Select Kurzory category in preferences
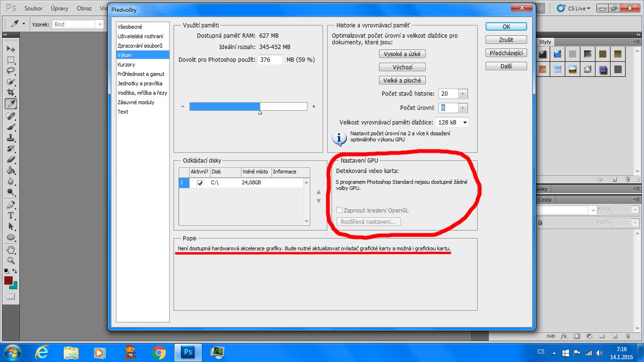The height and width of the screenshot is (362, 644). click(142, 65)
